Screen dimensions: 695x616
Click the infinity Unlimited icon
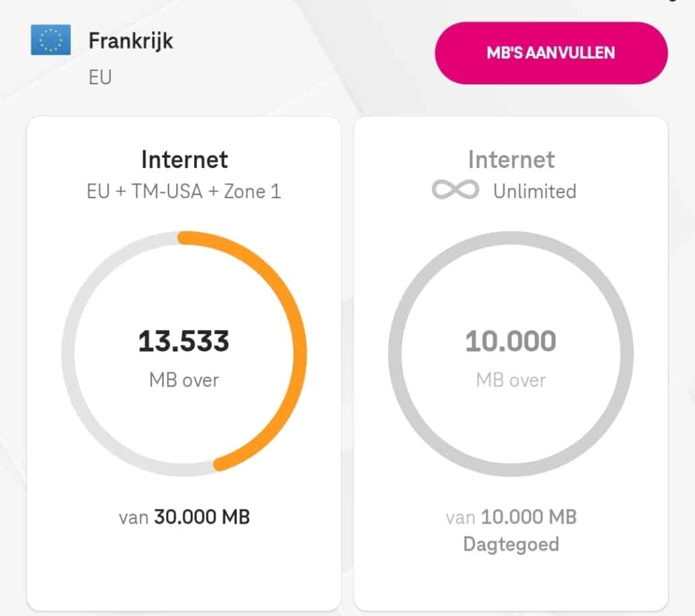click(x=455, y=191)
